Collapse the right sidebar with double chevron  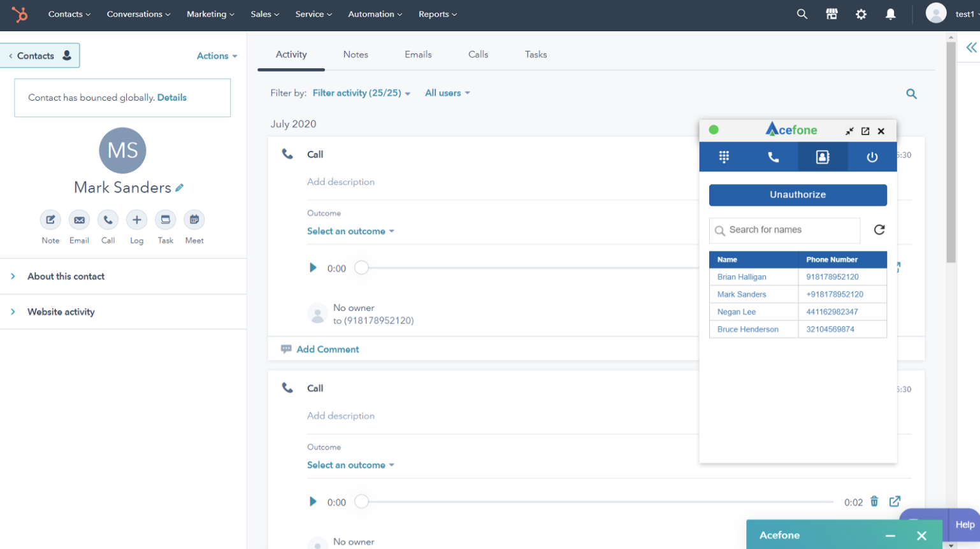(971, 48)
